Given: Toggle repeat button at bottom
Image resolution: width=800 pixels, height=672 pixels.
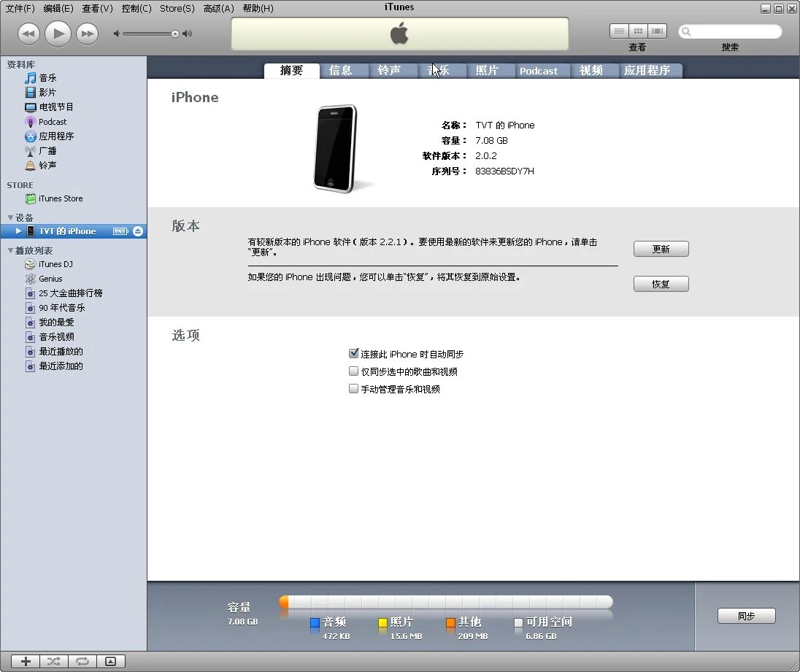Looking at the screenshot, I should [x=82, y=661].
